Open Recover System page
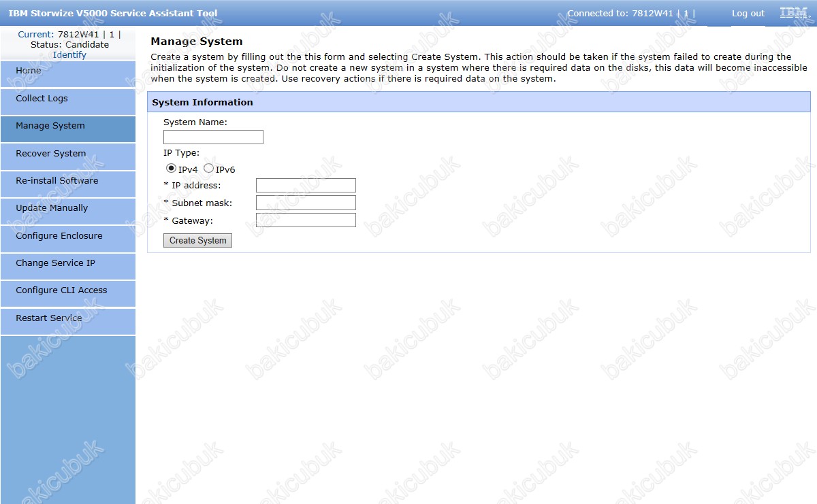This screenshot has height=504, width=817. (x=67, y=156)
